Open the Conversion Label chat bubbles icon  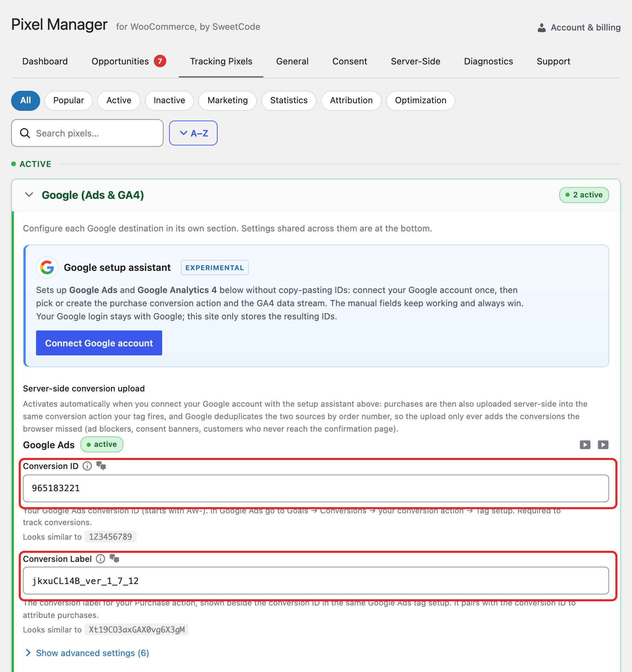click(x=114, y=558)
